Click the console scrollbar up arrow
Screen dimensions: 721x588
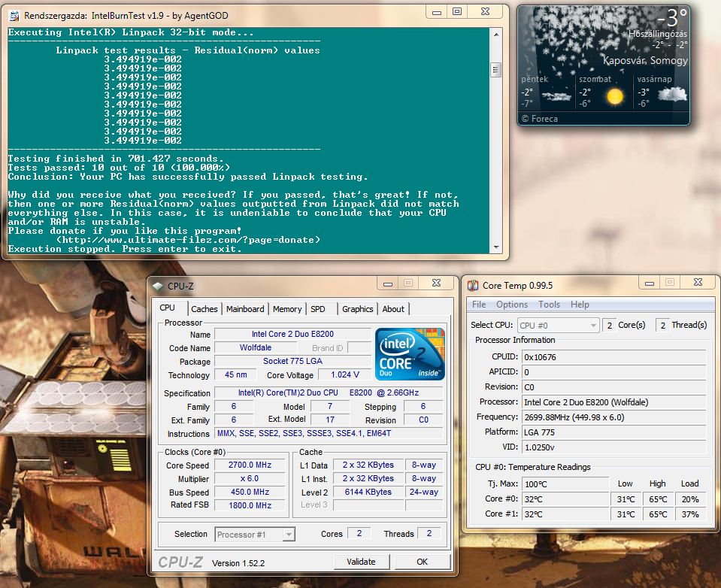click(x=495, y=35)
